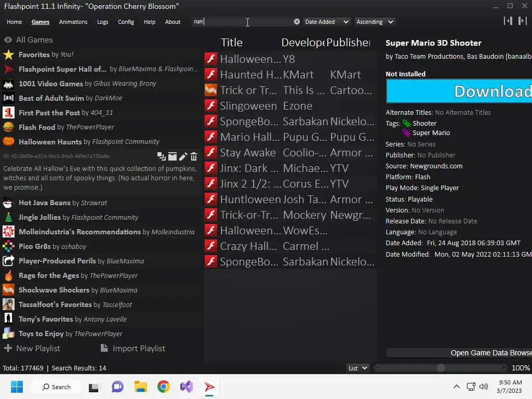The height and width of the screenshot is (399, 532).
Task: Open the Home tab
Action: [x=14, y=22]
